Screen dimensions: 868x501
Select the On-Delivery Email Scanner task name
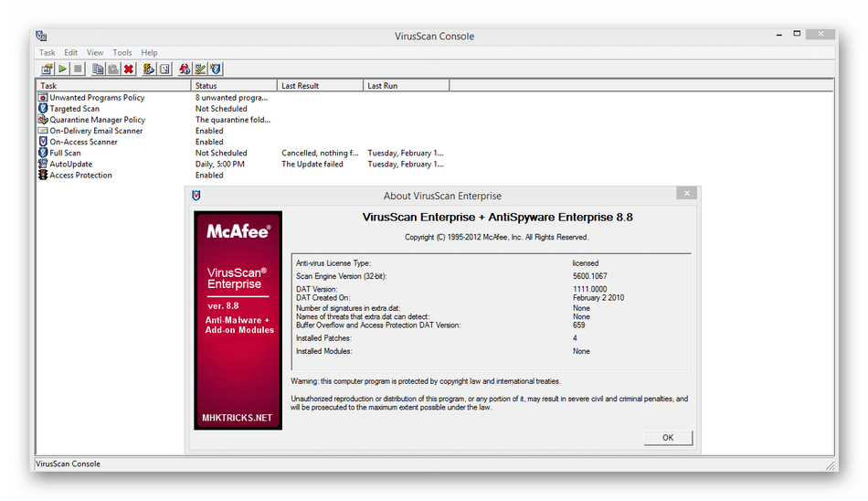click(x=96, y=130)
